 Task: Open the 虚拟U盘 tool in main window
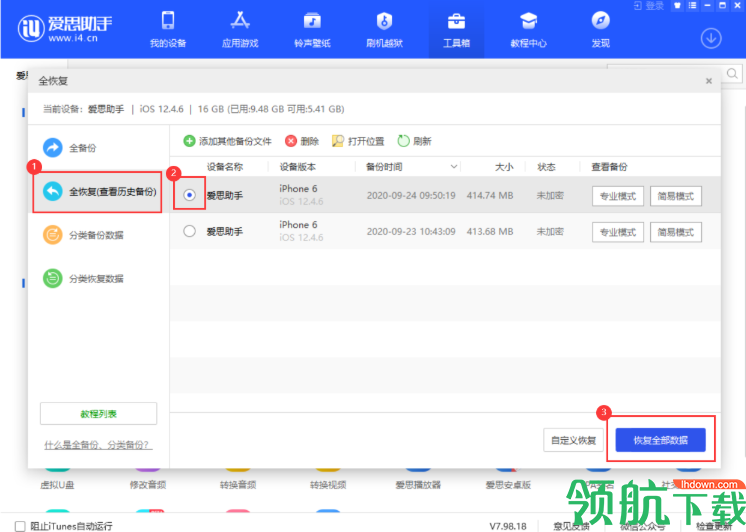57,478
